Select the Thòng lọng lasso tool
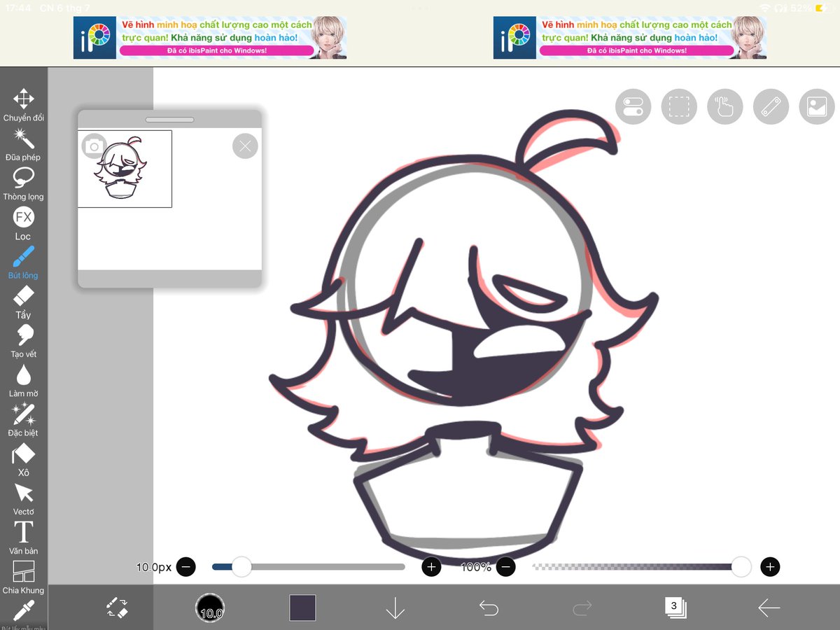The height and width of the screenshot is (630, 840). 23,183
